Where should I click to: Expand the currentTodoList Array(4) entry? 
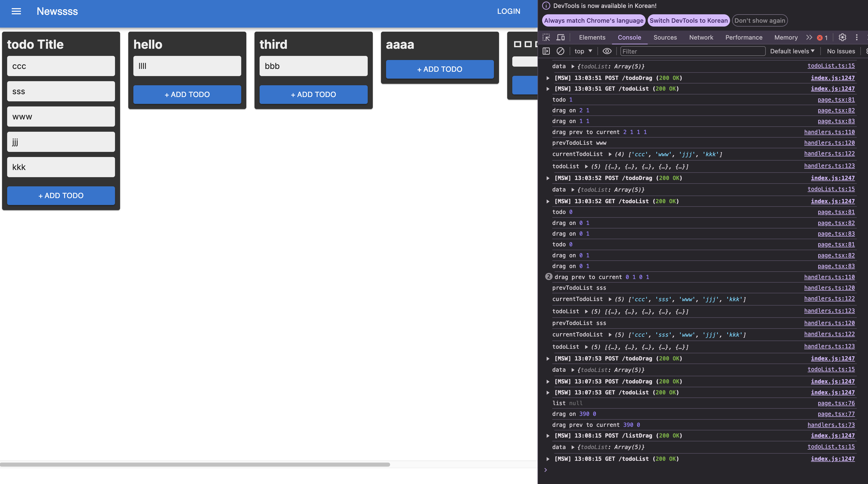click(x=610, y=154)
